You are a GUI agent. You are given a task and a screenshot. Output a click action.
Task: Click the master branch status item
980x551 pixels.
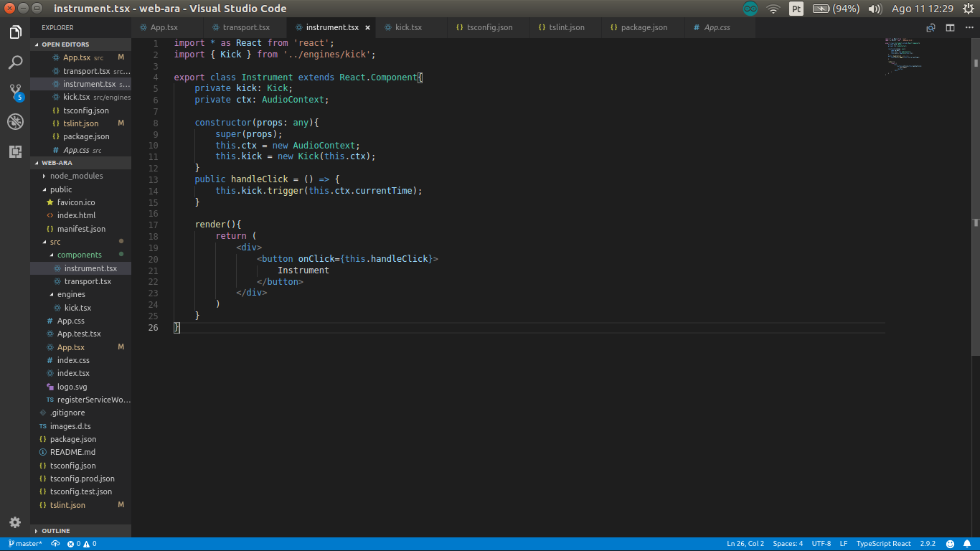point(25,544)
